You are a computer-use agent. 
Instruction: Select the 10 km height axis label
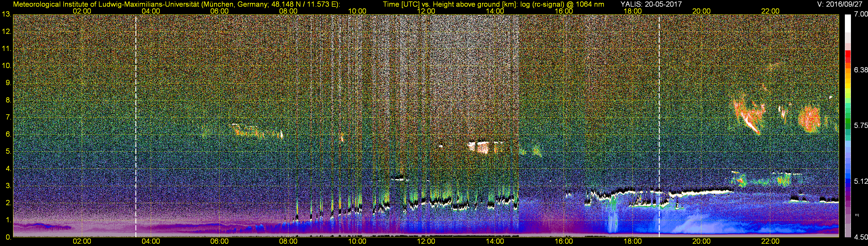[x=6, y=65]
